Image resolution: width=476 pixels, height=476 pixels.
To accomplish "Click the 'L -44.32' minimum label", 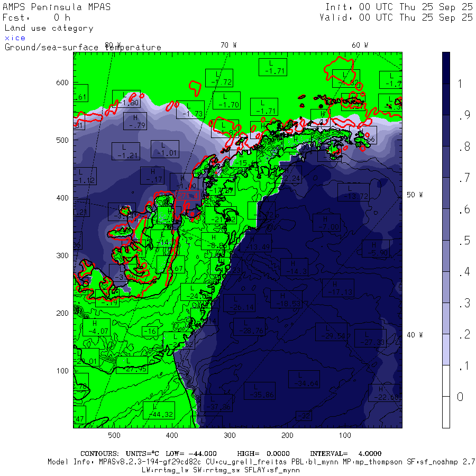I will pos(159,410).
